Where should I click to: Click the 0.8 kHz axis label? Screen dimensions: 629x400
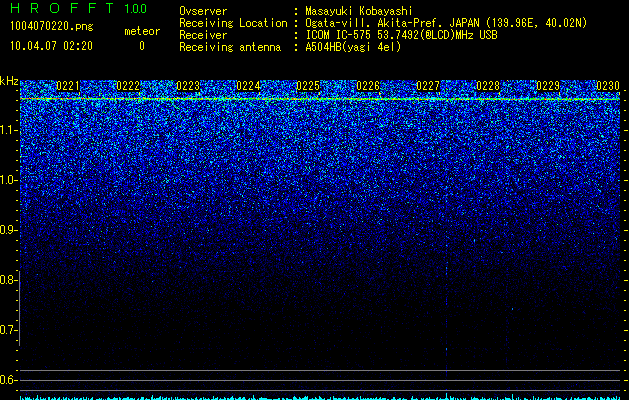point(8,280)
